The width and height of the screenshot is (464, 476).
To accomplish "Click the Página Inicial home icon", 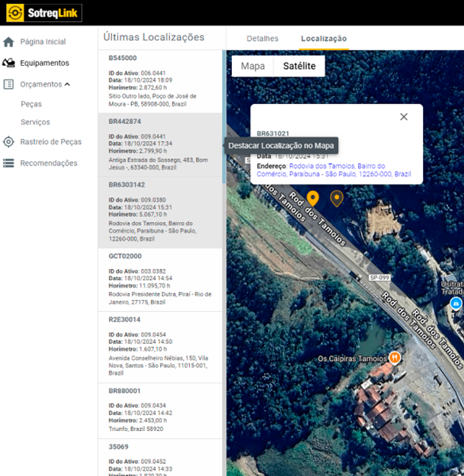I will click(9, 42).
